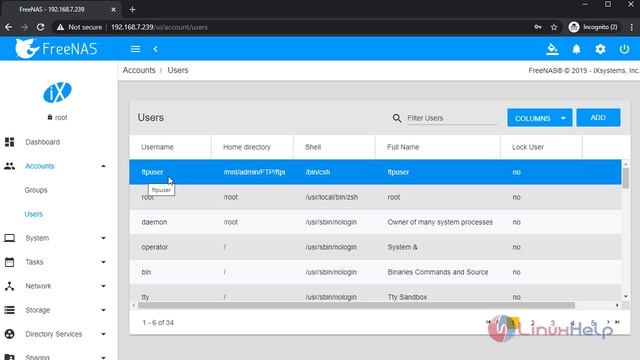This screenshot has height=360, width=640.
Task: Select the Users submenu item
Action: 33,214
